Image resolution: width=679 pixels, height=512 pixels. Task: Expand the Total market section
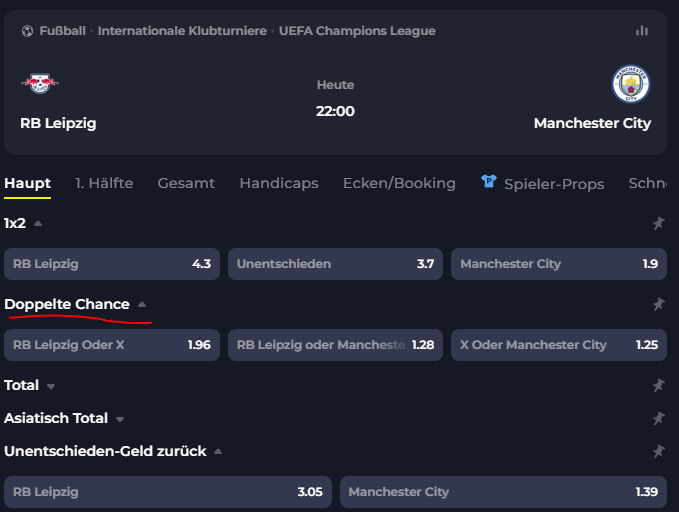click(51, 386)
